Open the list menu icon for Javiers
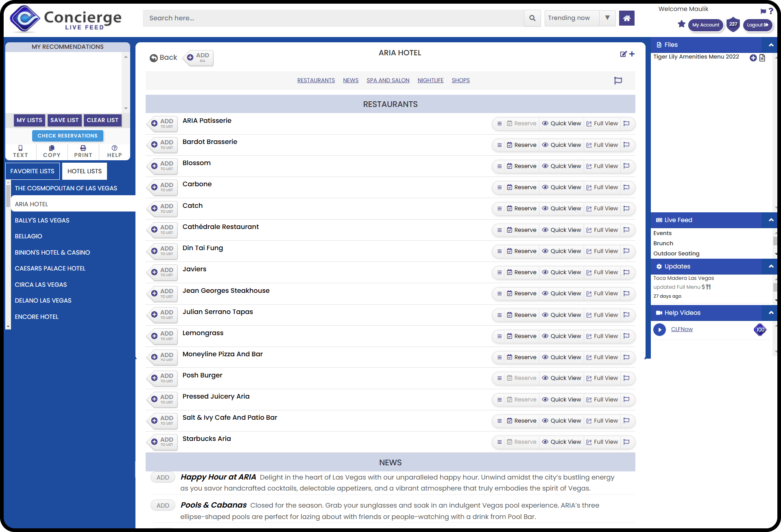 pyautogui.click(x=500, y=273)
